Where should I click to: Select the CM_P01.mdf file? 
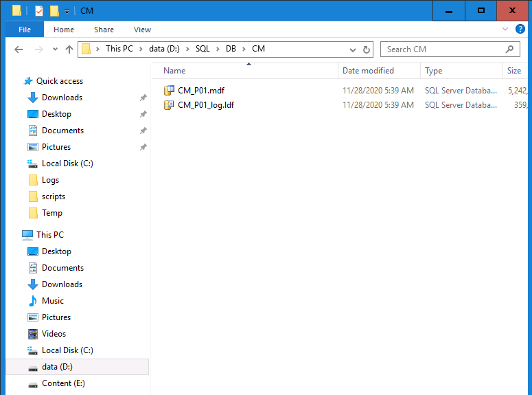[x=201, y=91]
